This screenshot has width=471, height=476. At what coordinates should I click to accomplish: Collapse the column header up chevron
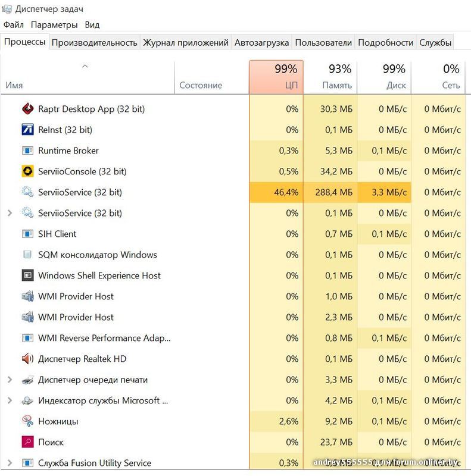point(85,66)
